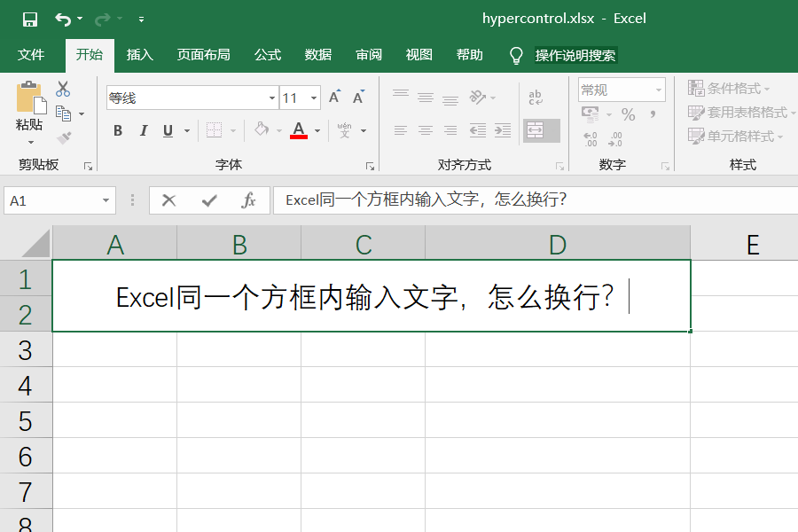
Task: Click the red Font Color A button
Action: coord(299,130)
